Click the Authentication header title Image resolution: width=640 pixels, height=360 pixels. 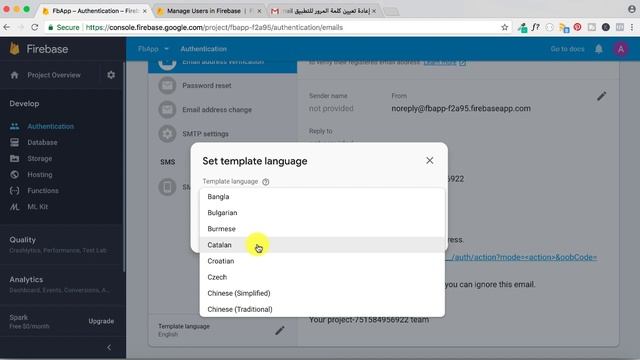click(203, 49)
